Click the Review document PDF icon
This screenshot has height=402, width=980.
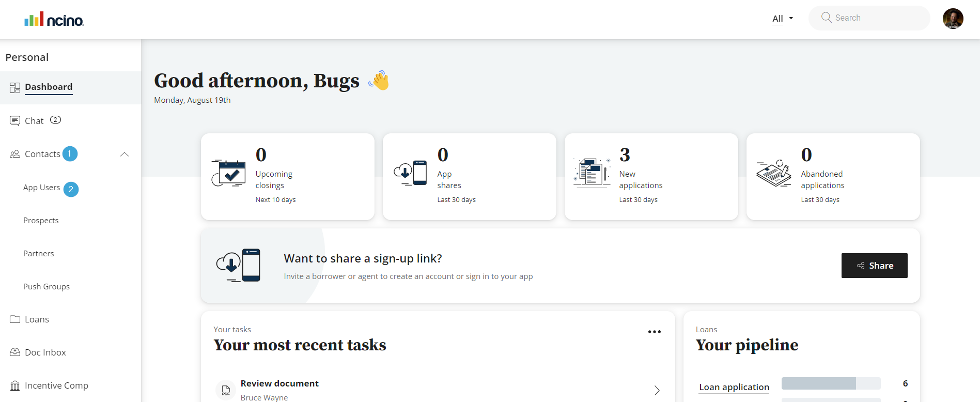226,390
